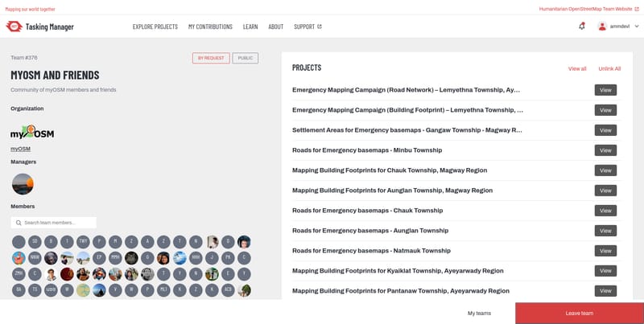The height and width of the screenshot is (324, 644).
Task: Open the green tree member avatar
Action: pos(244,290)
